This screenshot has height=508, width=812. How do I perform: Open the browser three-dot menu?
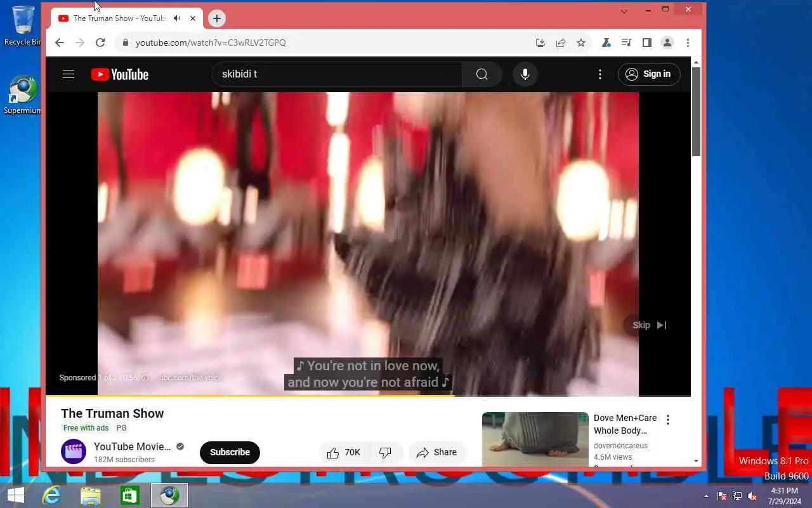pos(688,43)
